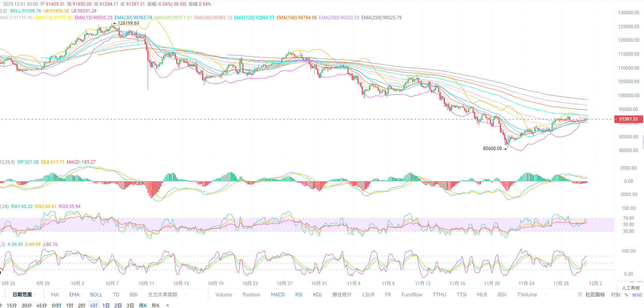Click the 80600.00 low price marker
The height and width of the screenshot is (308, 644).
coord(493,149)
